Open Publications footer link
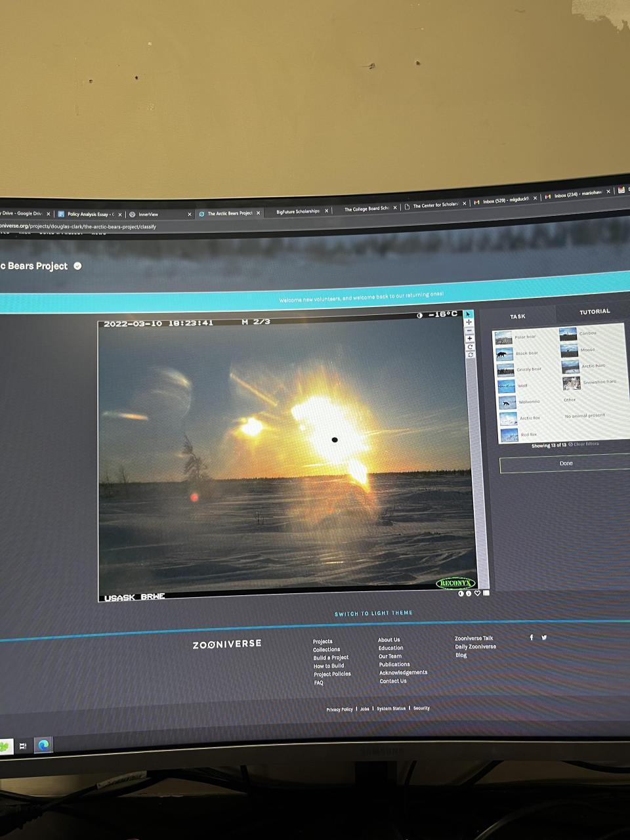Image resolution: width=630 pixels, height=840 pixels. pos(394,664)
